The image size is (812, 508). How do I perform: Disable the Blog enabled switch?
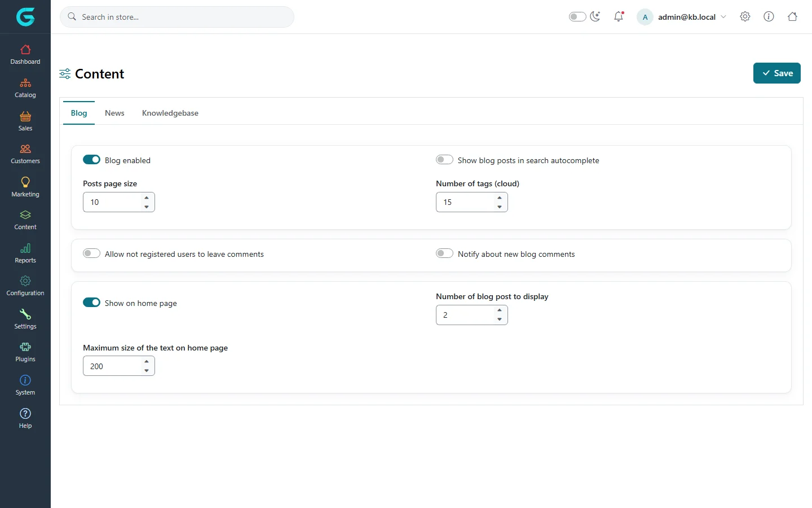coord(91,160)
